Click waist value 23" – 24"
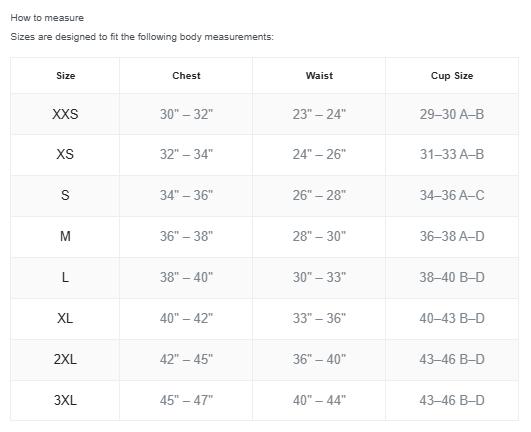The height and width of the screenshot is (432, 531). [x=319, y=114]
